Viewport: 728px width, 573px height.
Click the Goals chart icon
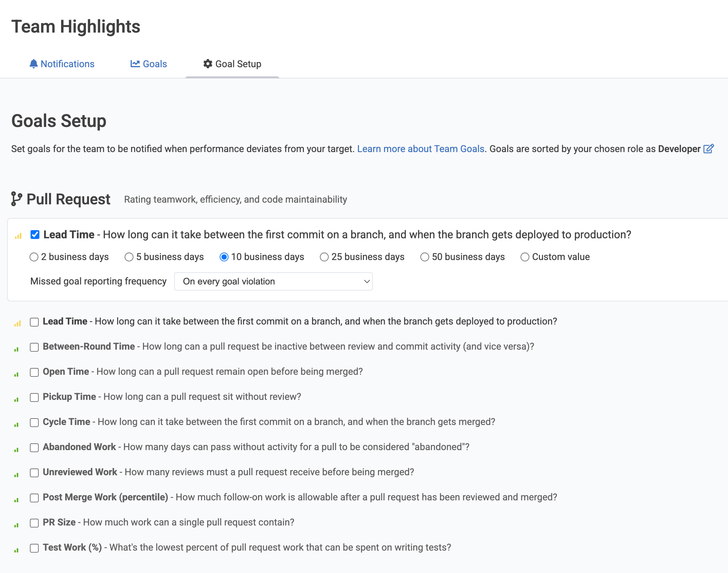pyautogui.click(x=135, y=64)
